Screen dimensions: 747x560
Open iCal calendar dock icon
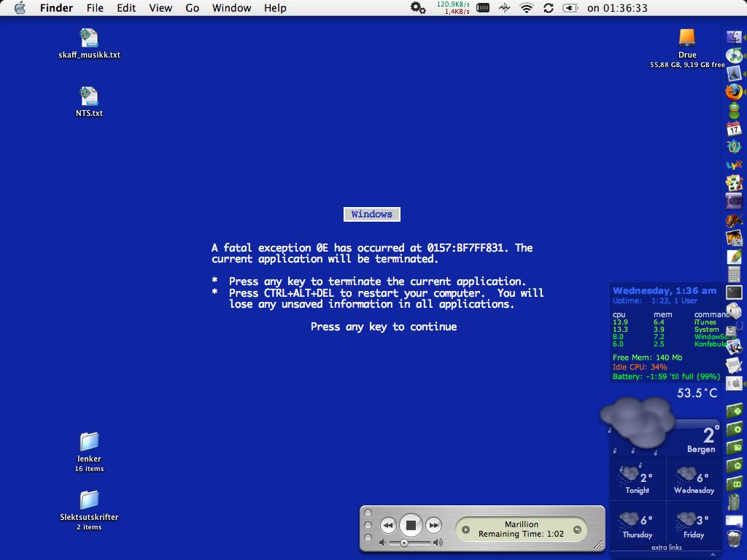click(734, 128)
